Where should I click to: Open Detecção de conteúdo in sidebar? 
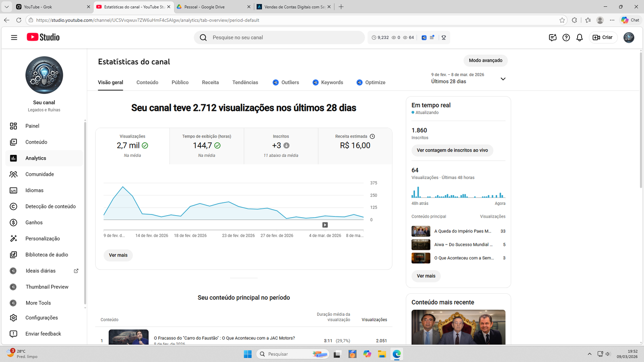(x=50, y=206)
